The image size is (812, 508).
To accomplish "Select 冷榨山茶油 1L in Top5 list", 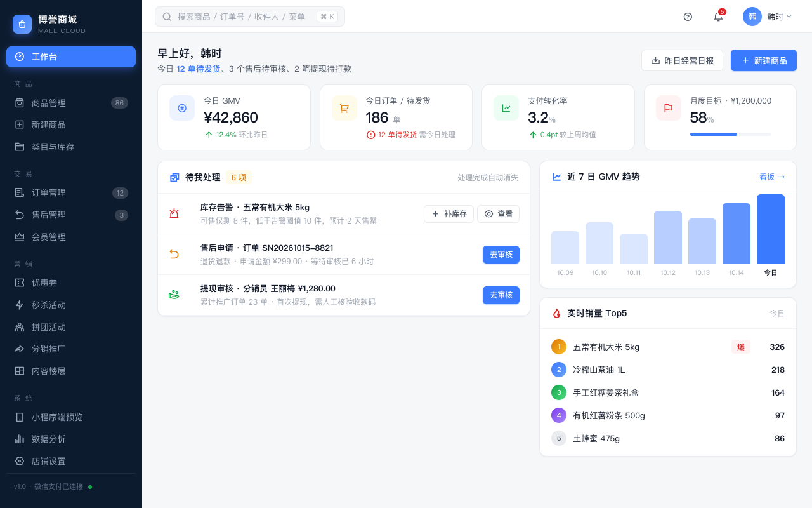I will coord(668,370).
